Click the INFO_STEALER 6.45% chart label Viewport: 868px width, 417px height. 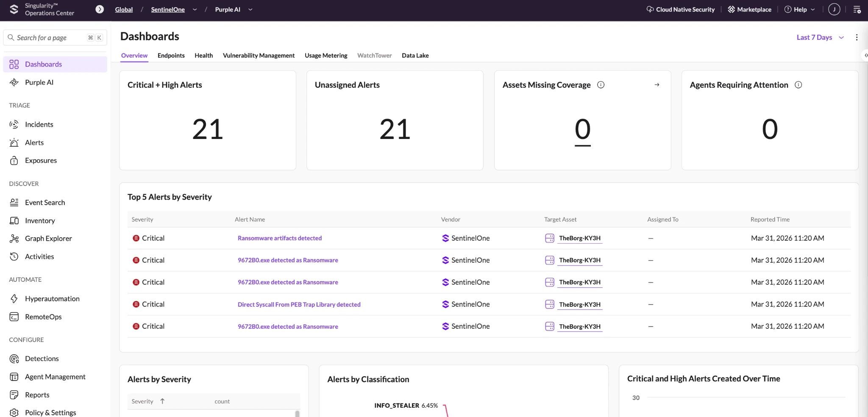coord(406,406)
